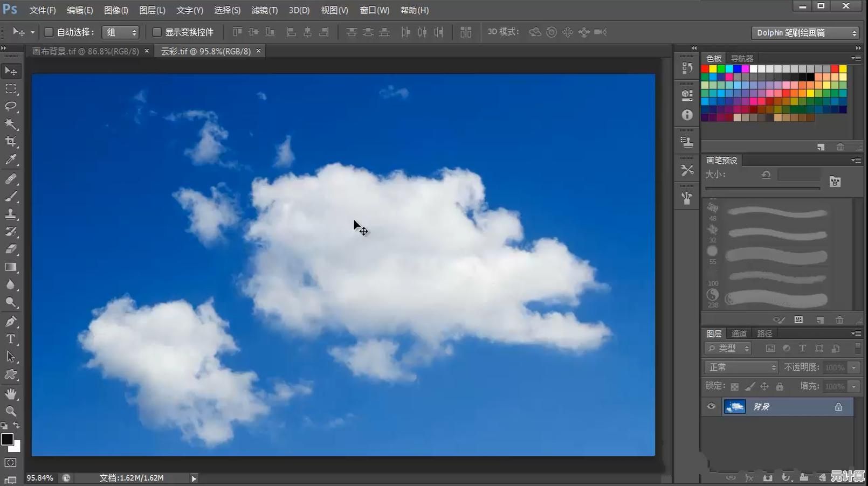
Task: Click the 背景 layer thumbnail
Action: [x=734, y=406]
